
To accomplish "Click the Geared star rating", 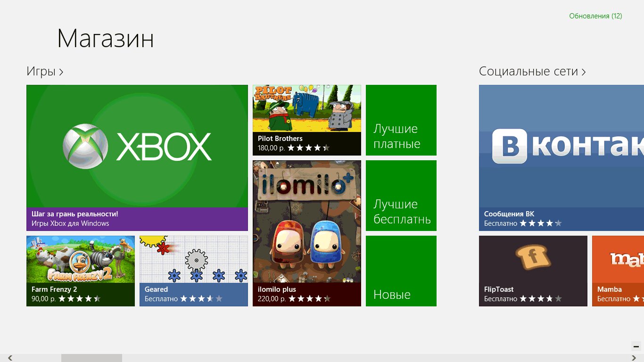I will (x=201, y=299).
